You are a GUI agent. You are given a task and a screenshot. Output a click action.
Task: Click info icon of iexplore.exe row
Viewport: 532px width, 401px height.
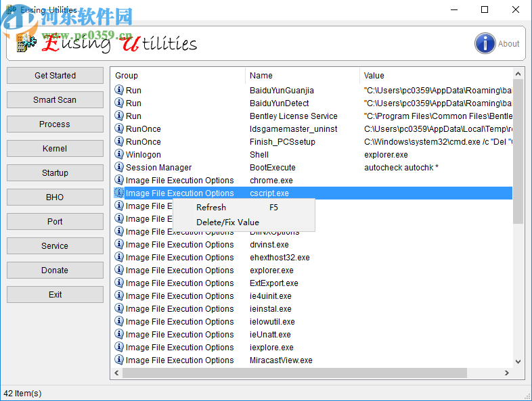click(118, 347)
